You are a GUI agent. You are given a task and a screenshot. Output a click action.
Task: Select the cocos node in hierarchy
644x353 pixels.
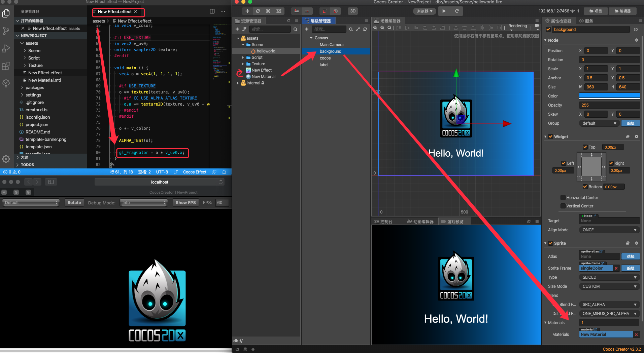tap(325, 58)
